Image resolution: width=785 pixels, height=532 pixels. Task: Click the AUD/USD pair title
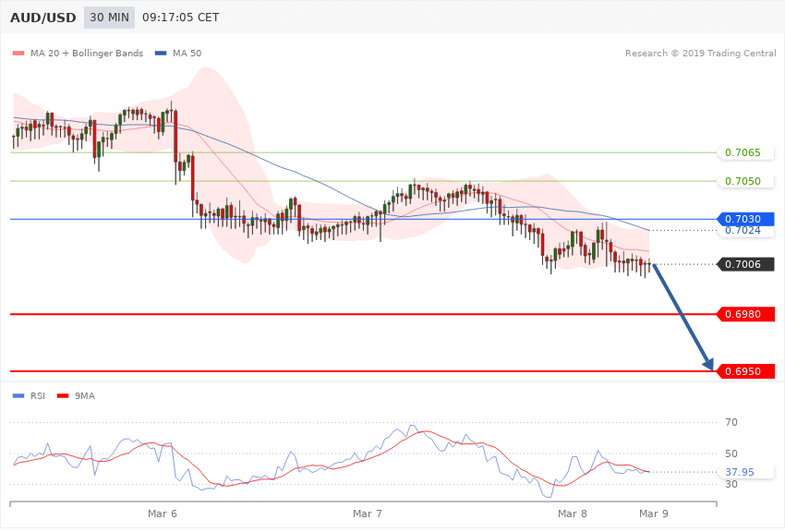[43, 18]
